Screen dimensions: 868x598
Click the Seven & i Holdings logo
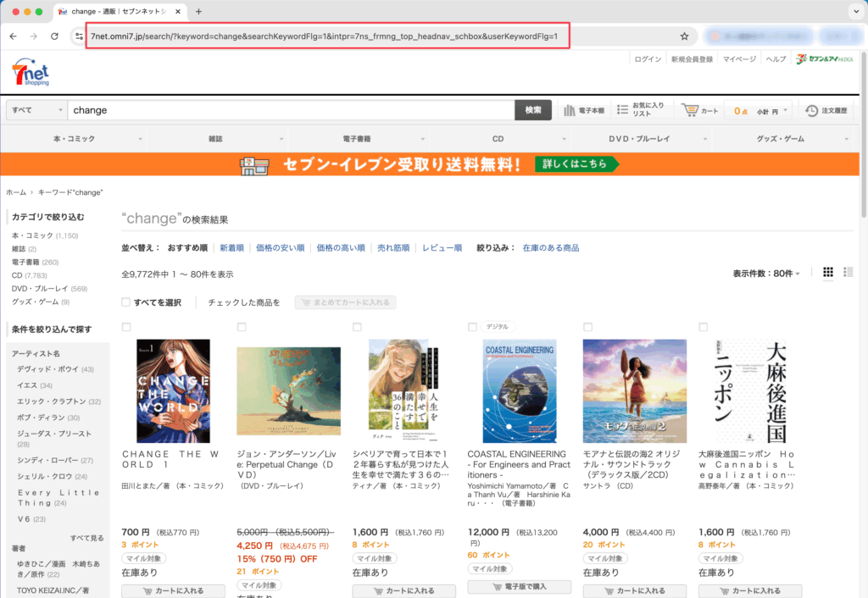[x=824, y=58]
